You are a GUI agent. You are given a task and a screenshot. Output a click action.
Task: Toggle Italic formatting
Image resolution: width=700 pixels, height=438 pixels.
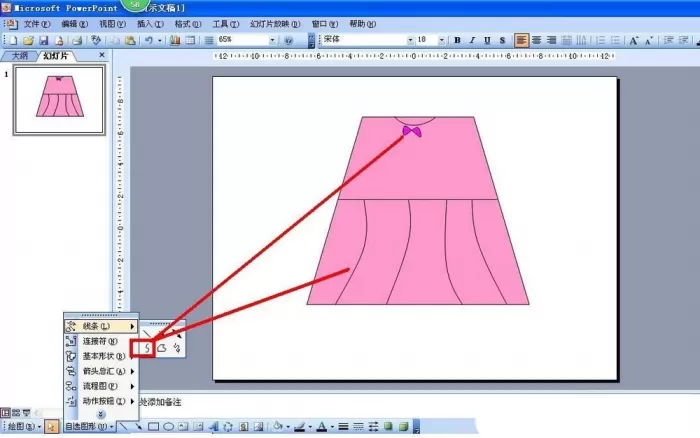click(x=472, y=41)
